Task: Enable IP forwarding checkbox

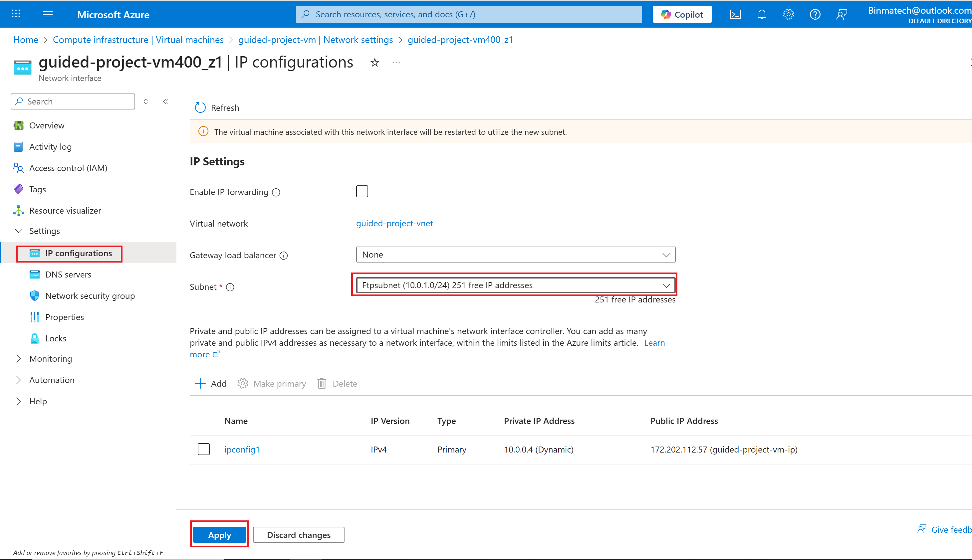Action: [362, 192]
